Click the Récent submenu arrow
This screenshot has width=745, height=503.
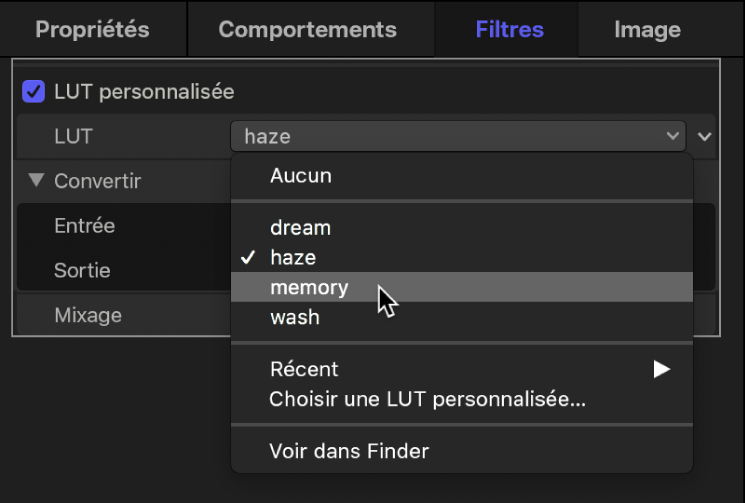tap(661, 370)
